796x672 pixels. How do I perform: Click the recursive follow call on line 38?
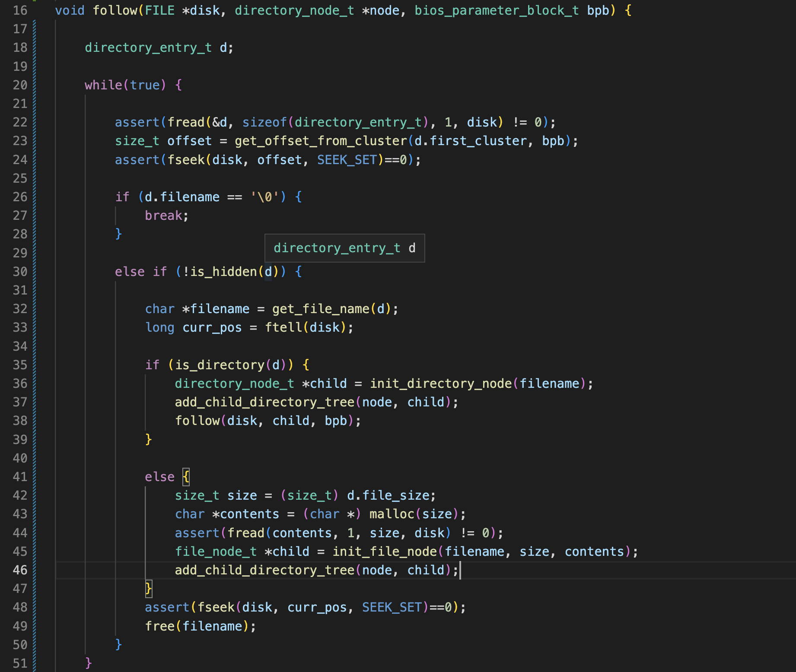(x=197, y=421)
